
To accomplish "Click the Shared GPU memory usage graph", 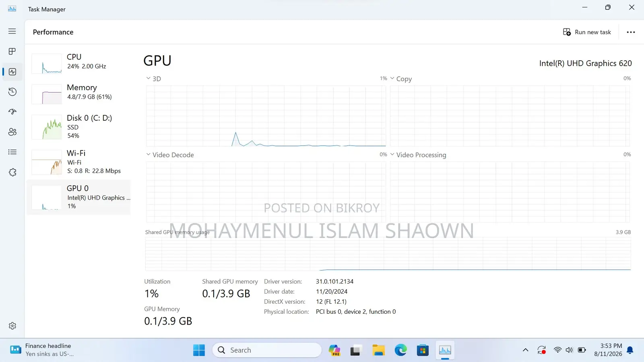I will [388, 253].
